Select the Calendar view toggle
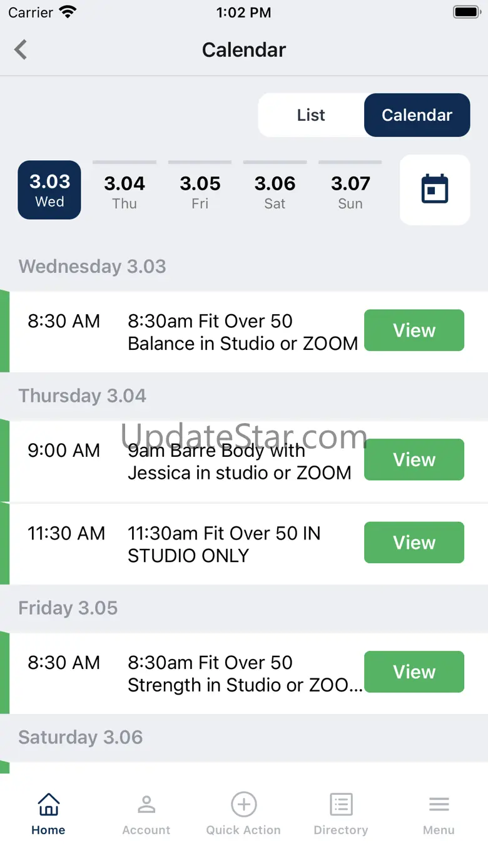The width and height of the screenshot is (488, 868). click(x=417, y=115)
